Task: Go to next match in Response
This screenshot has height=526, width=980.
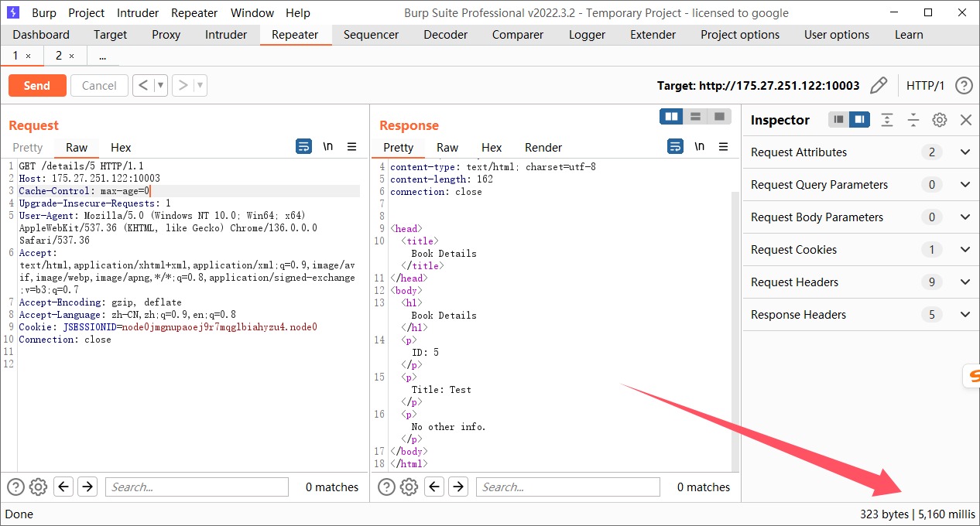Action: pyautogui.click(x=459, y=487)
